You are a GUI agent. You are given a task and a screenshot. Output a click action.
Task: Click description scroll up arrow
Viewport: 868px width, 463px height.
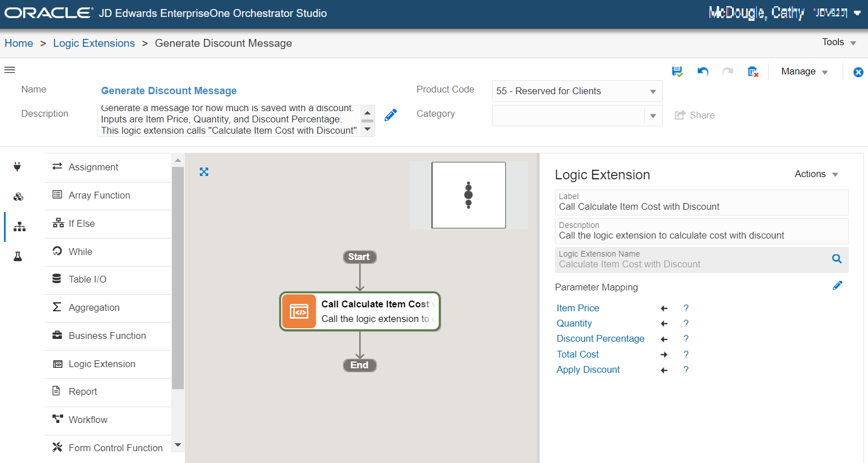[x=368, y=113]
